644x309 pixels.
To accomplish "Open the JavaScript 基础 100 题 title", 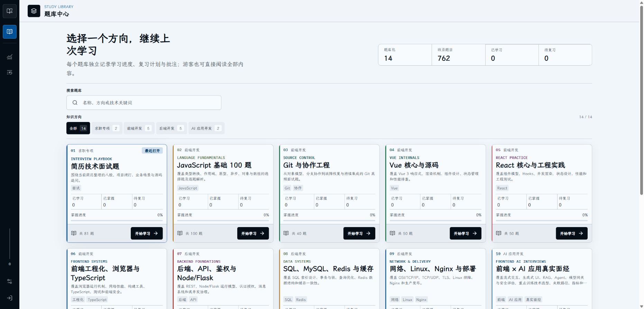I will pyautogui.click(x=214, y=165).
